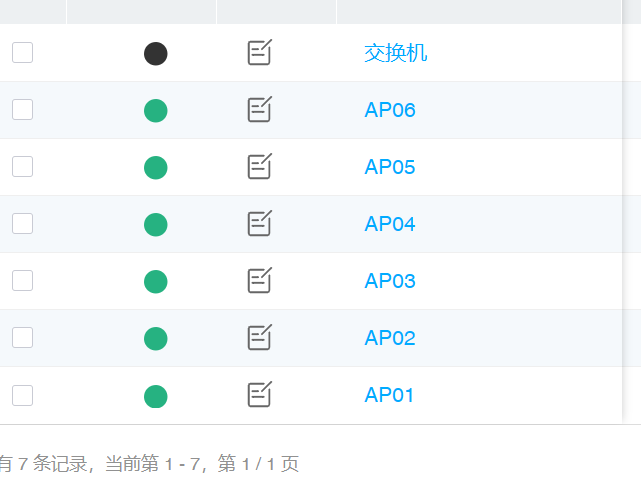The height and width of the screenshot is (477, 641).
Task: Mark the AP01 row checkbox
Action: click(22, 395)
